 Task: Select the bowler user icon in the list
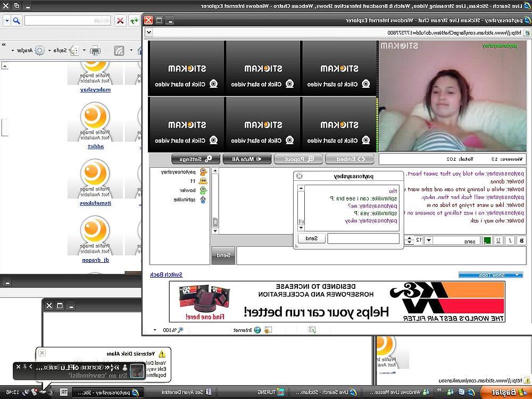203,190
